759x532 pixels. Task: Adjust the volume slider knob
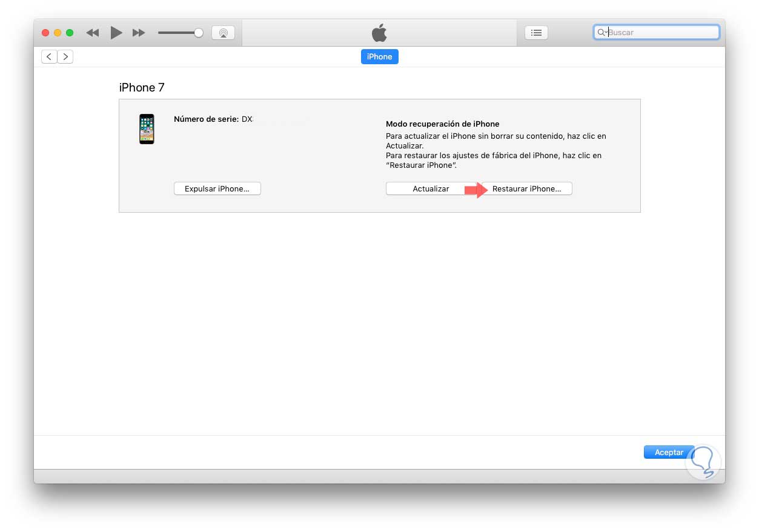tap(198, 33)
